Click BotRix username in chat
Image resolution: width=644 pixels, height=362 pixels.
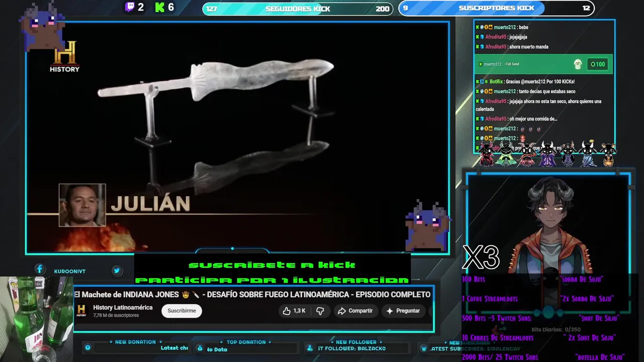496,81
